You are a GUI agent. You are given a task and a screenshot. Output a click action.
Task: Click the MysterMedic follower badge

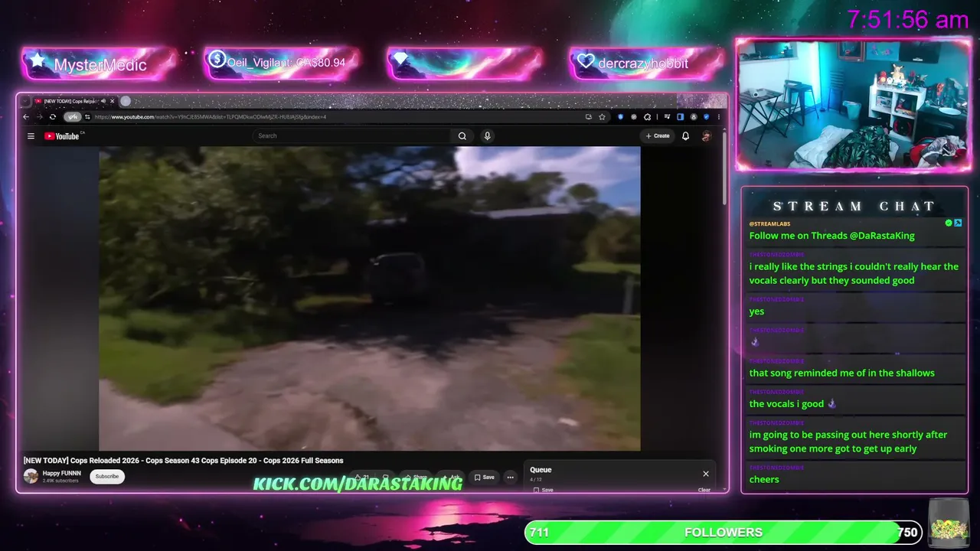99,64
